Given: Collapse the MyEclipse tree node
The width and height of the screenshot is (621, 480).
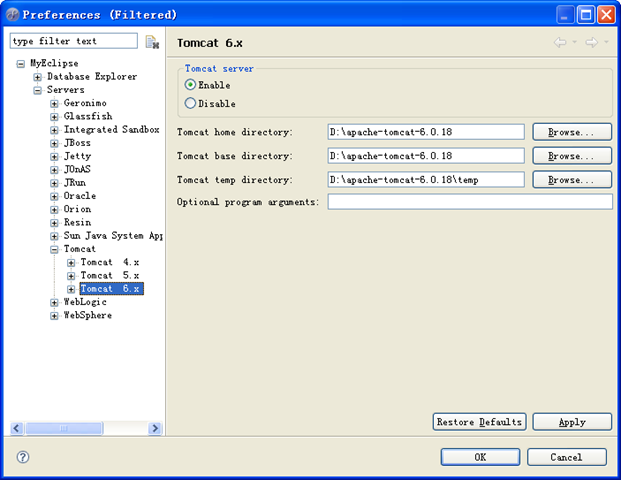Looking at the screenshot, I should click(21, 64).
